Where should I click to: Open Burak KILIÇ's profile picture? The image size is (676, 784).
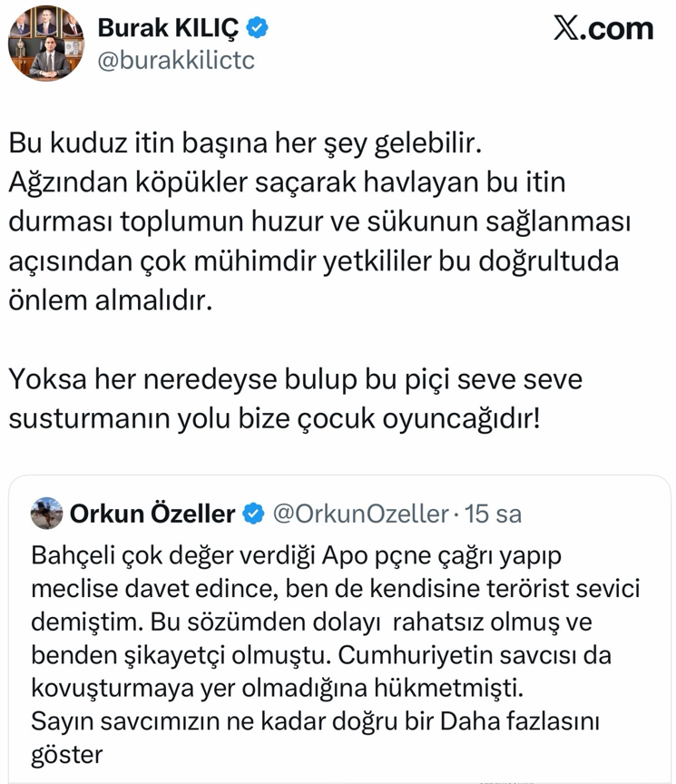(x=45, y=45)
